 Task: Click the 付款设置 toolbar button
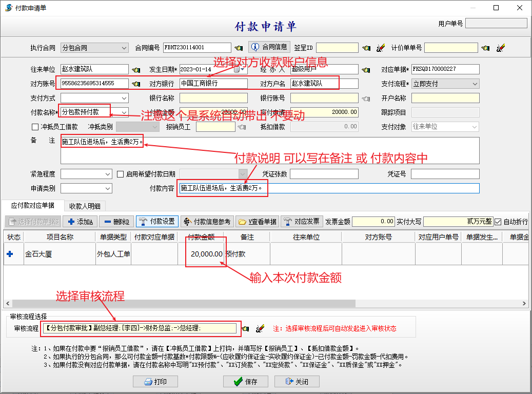(156, 222)
